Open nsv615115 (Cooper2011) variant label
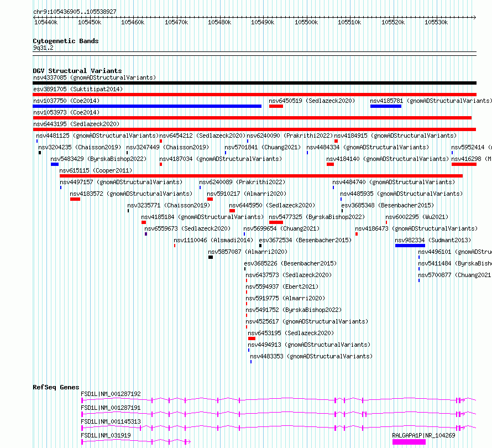The height and width of the screenshot is (448, 492). pos(96,170)
